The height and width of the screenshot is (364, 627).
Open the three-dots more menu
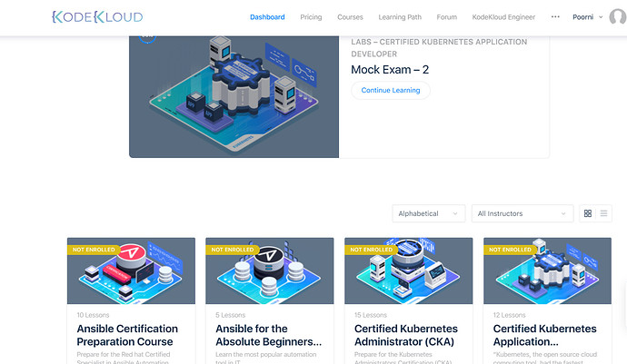[x=555, y=16]
